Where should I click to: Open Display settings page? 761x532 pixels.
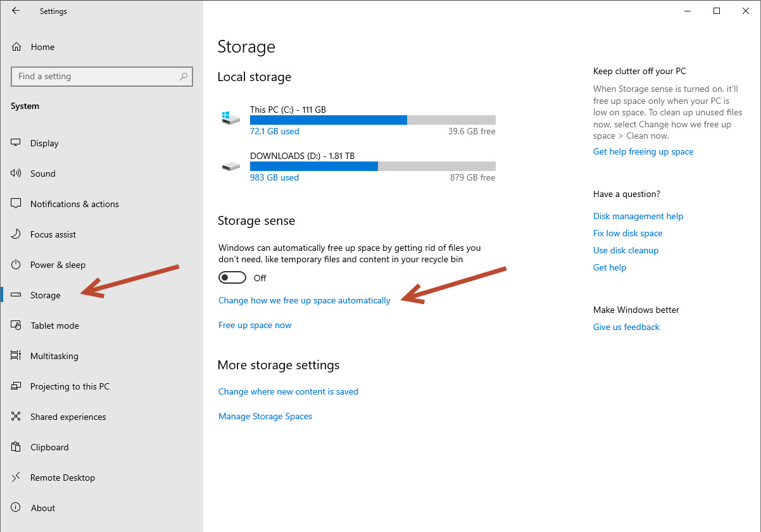[x=44, y=143]
